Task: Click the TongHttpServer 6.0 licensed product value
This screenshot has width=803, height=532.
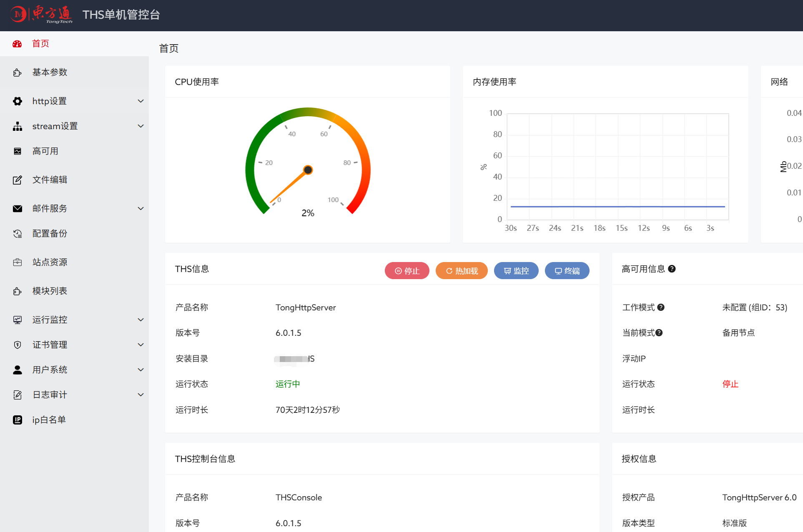Action: coord(759,497)
